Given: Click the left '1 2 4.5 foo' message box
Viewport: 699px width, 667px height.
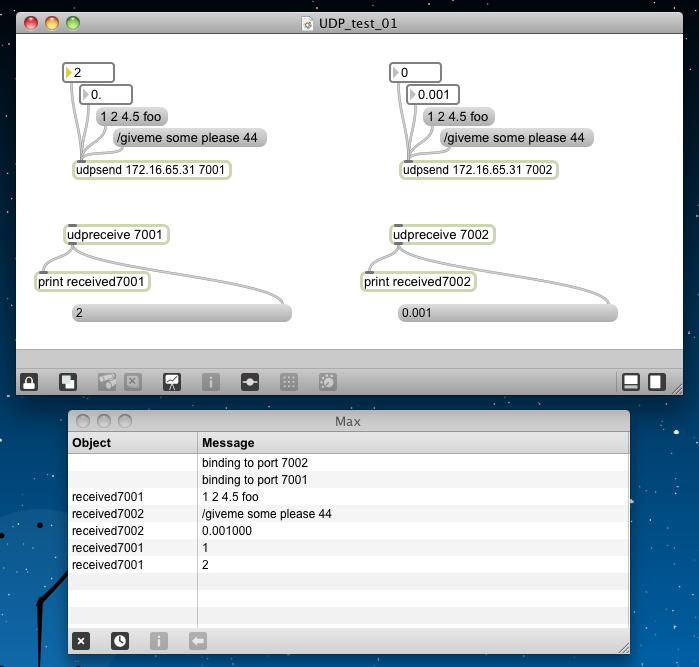Looking at the screenshot, I should click(x=132, y=117).
